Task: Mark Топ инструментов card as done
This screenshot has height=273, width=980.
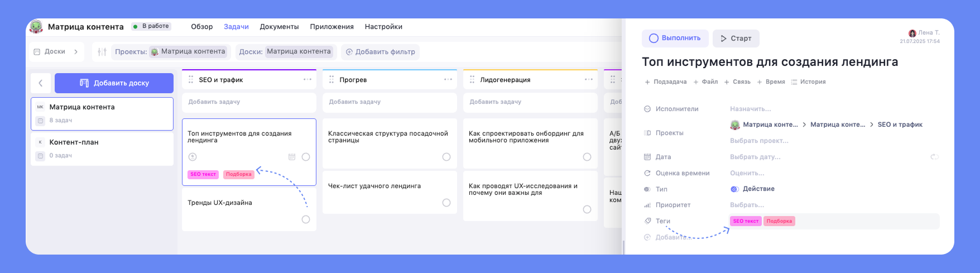Action: (x=306, y=157)
